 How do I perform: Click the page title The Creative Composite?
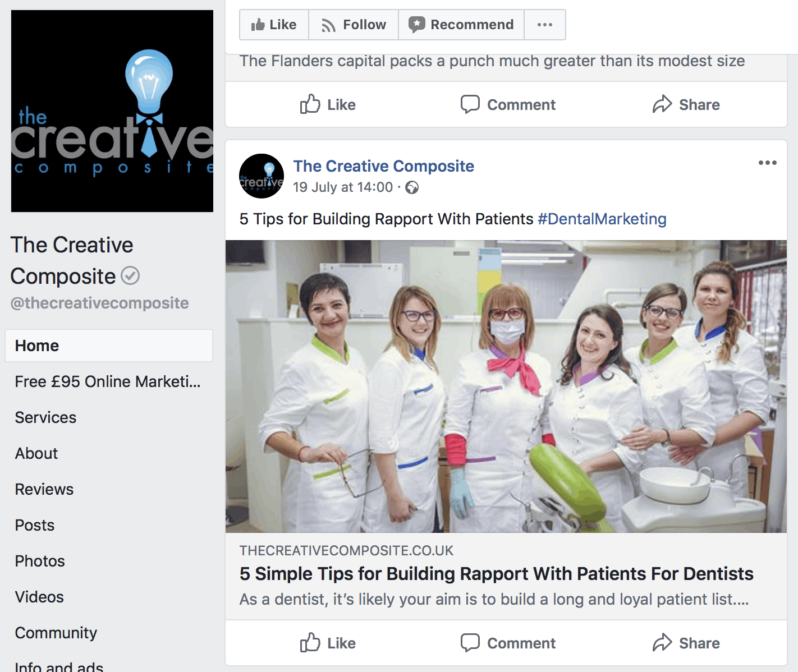click(x=72, y=260)
